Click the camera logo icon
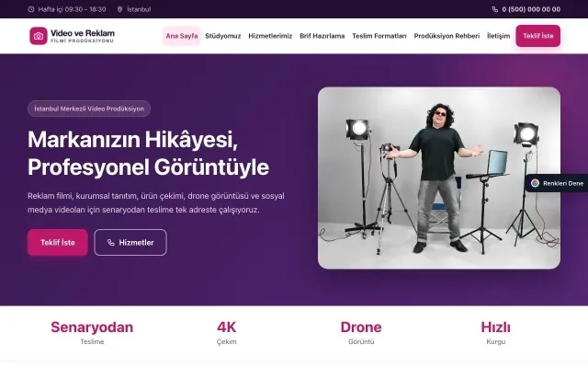Image resolution: width=588 pixels, height=368 pixels. [x=39, y=36]
